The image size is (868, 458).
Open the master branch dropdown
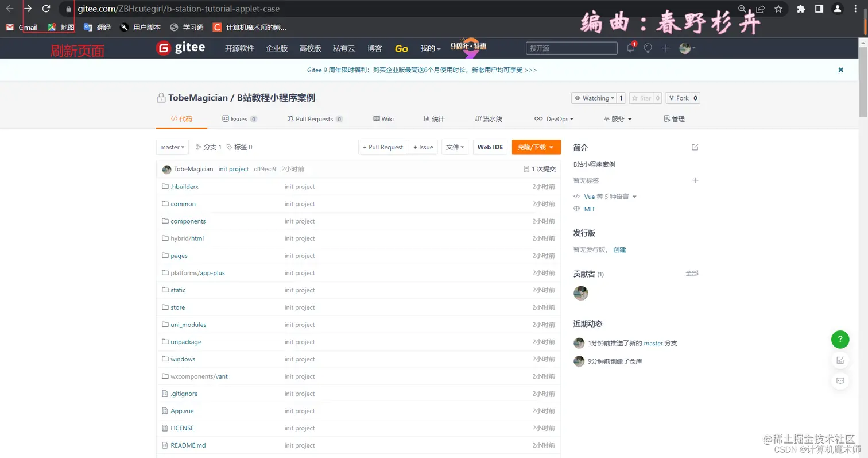pos(172,147)
